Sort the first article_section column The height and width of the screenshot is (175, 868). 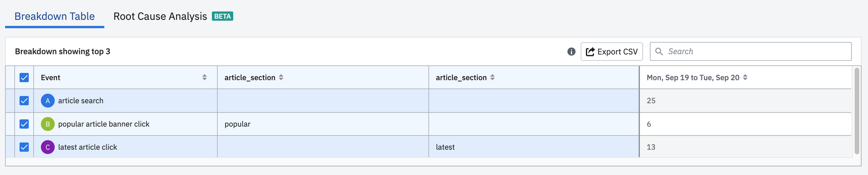tap(281, 77)
